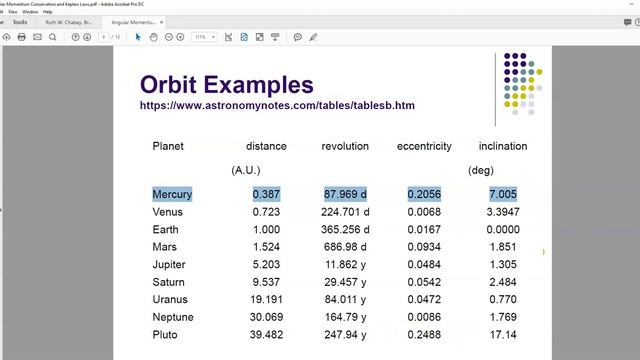
Task: Click Pluto eccentricity 0.2488
Action: [424, 335]
